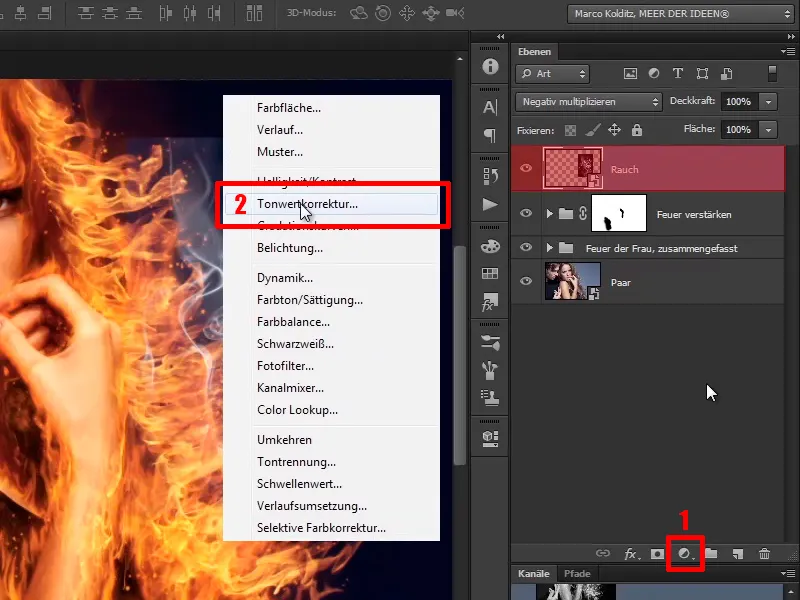Open the Negativ multiplizieren blend mode dropdown
Screen dimensions: 800x600
(589, 102)
